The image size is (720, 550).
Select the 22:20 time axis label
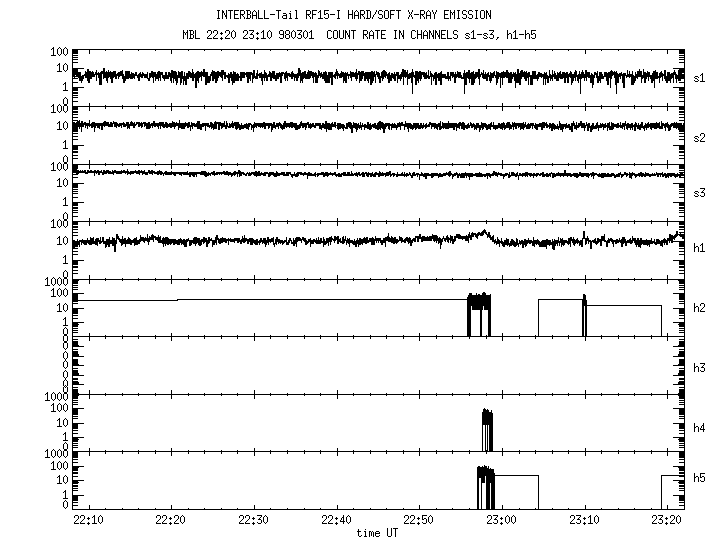coord(171,520)
